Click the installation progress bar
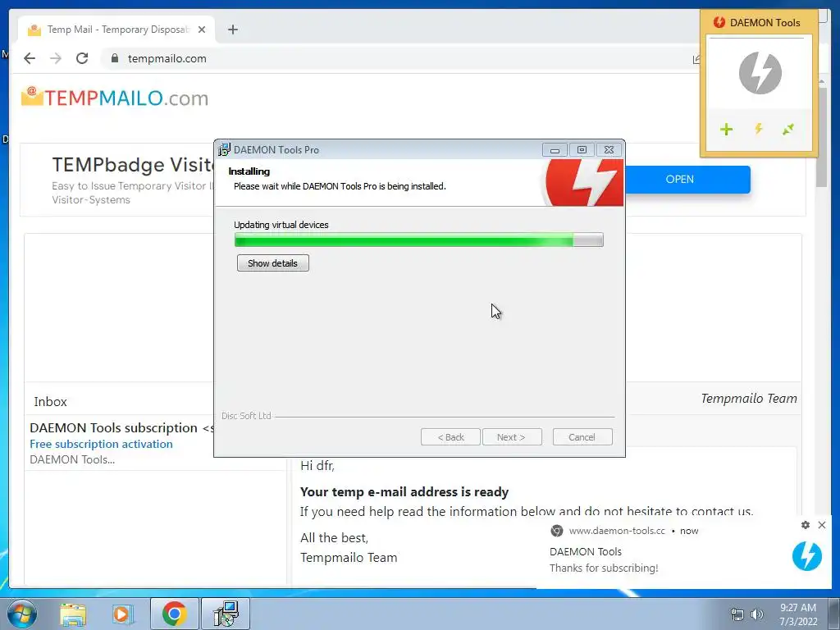This screenshot has width=840, height=630. 419,240
